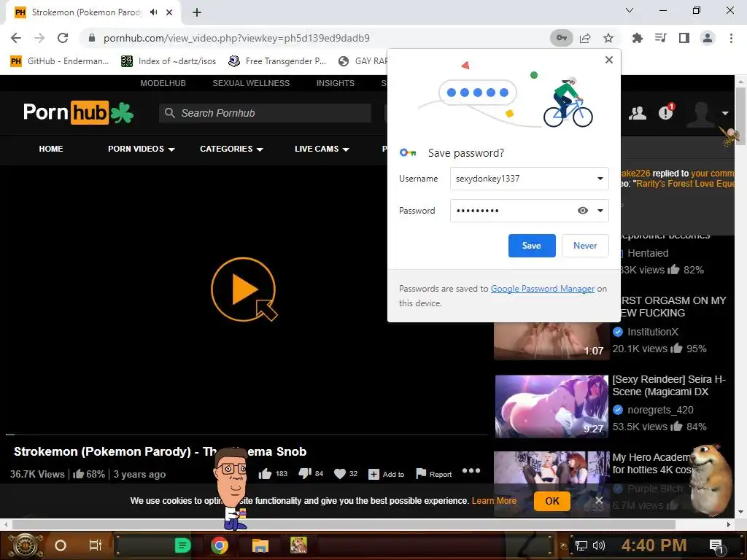Viewport: 747px width, 560px height.
Task: Share this page using the share icon
Action: 585,38
